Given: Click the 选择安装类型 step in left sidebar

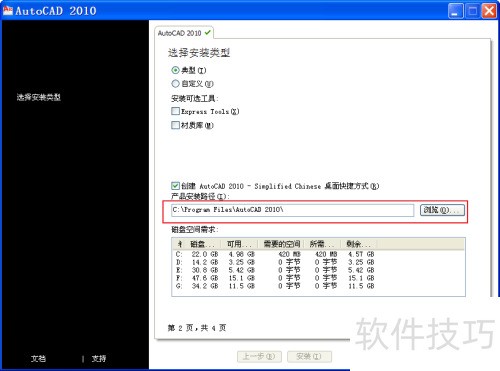Looking at the screenshot, I should click(x=39, y=97).
